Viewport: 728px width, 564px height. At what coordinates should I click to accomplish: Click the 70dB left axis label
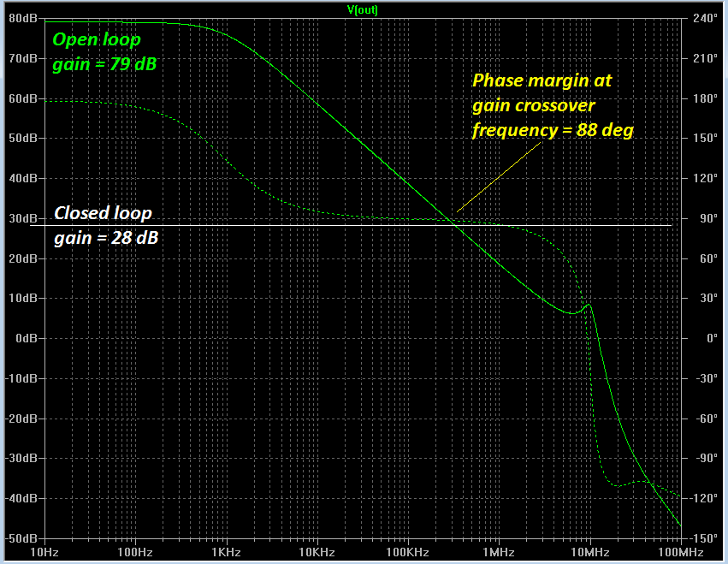(x=23, y=58)
